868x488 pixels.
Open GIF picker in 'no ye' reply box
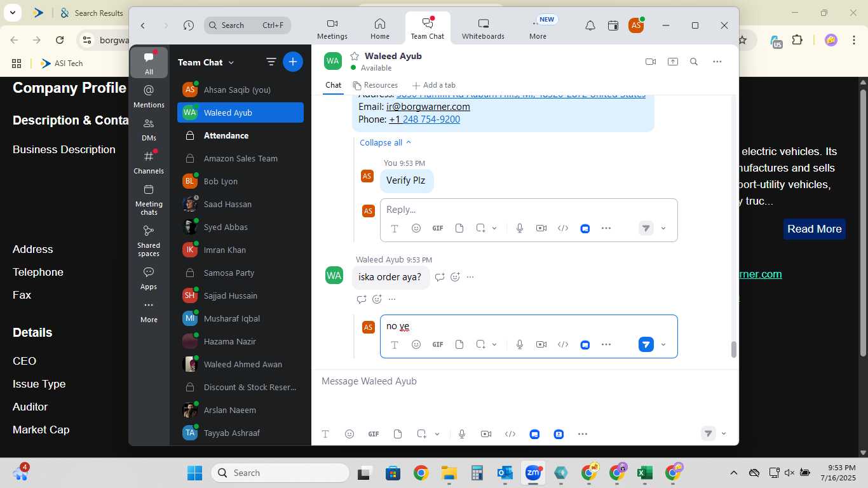(x=438, y=344)
